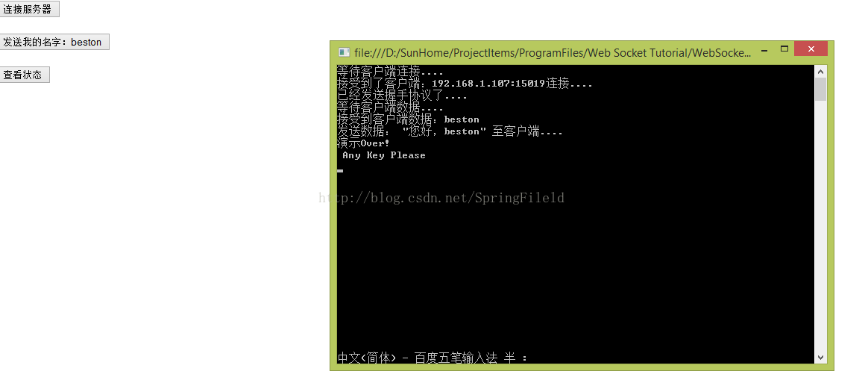Check status via 查看状态 button
This screenshot has width=868, height=380.
(x=25, y=75)
